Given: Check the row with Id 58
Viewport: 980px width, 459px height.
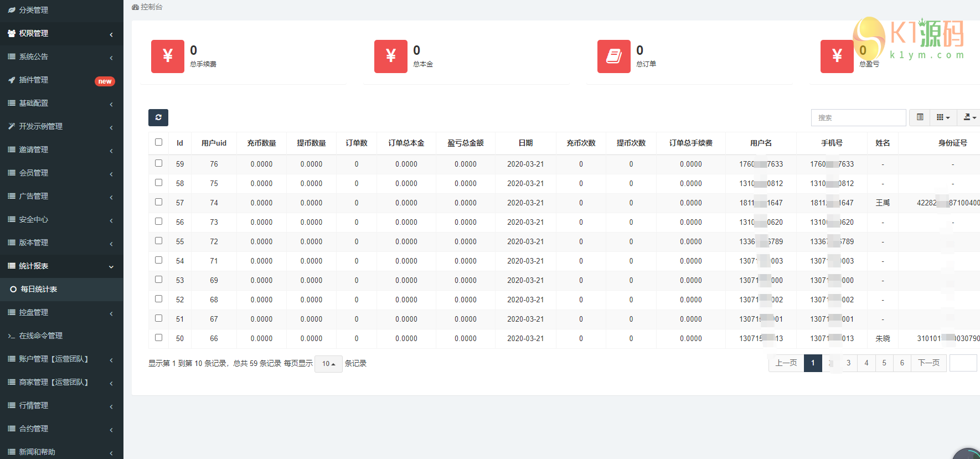Looking at the screenshot, I should 159,183.
